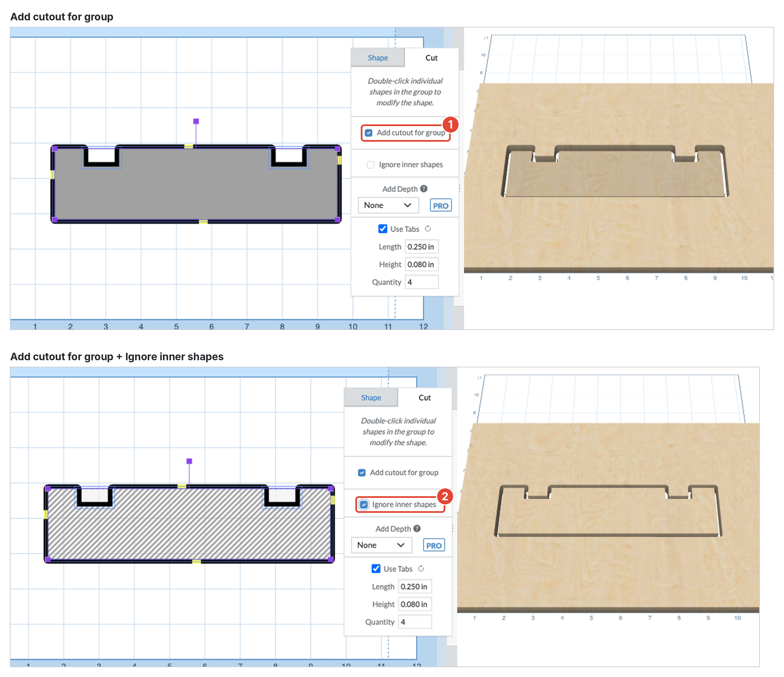Click the top-right resize handle of bottom shape

[331, 488]
